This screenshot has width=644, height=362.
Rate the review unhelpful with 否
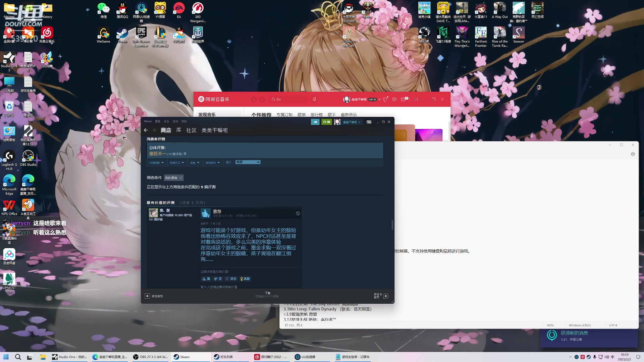[x=218, y=279]
